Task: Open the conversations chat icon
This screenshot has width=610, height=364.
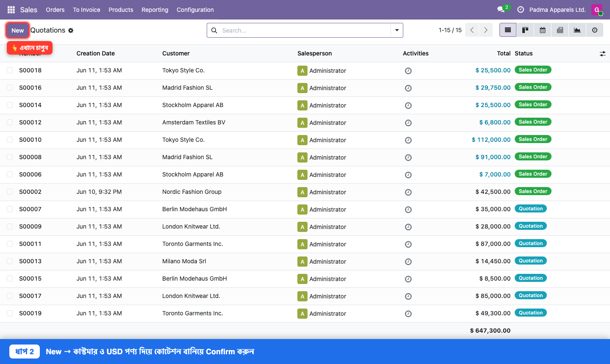Action: pyautogui.click(x=501, y=9)
